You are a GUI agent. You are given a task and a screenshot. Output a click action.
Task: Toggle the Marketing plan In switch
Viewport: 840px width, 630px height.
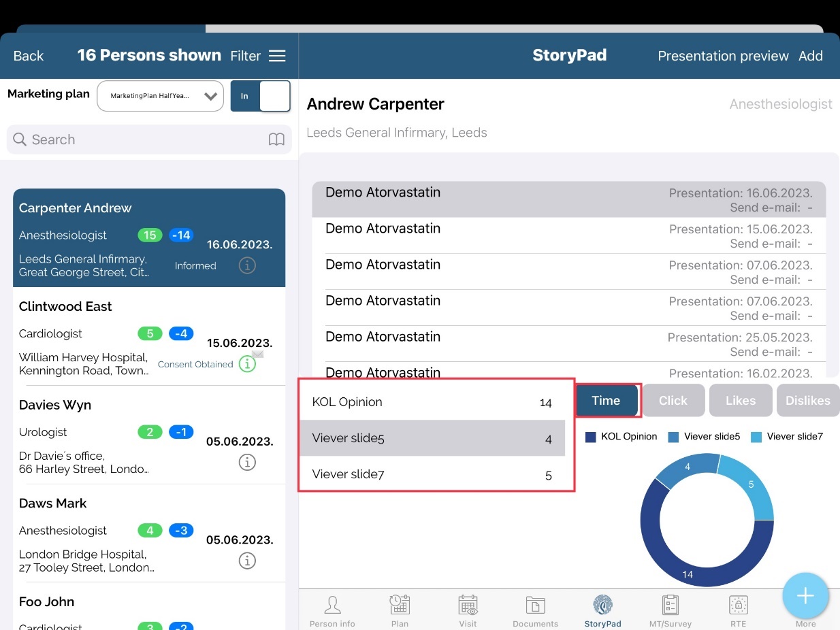(x=261, y=96)
